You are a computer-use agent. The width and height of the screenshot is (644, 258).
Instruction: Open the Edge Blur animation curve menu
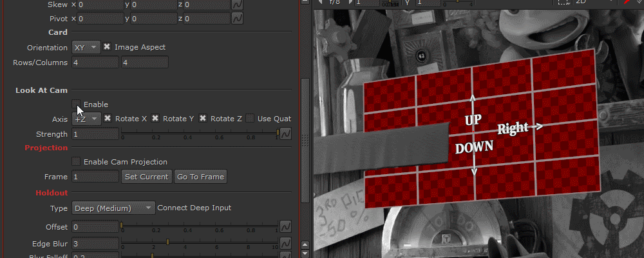click(285, 243)
